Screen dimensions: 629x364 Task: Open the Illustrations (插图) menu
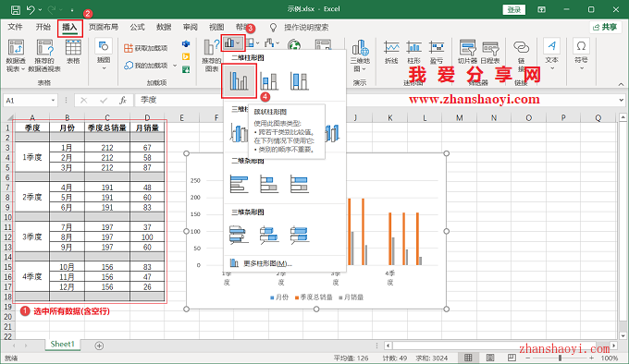[104, 55]
